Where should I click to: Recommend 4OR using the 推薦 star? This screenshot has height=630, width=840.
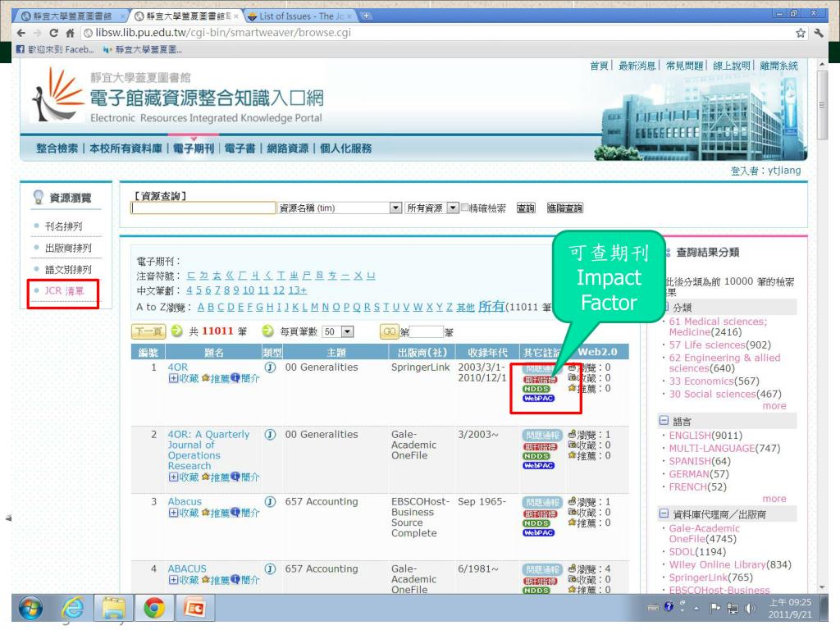coord(216,378)
